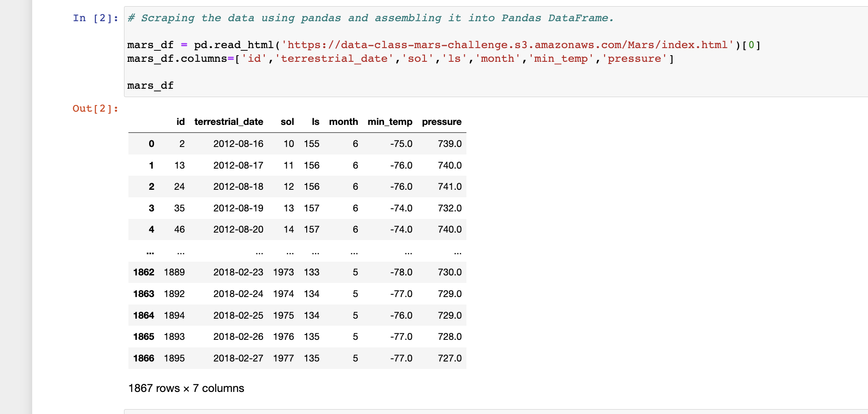Viewport: 868px width, 414px height.
Task: Click the Out[2] output prompt label
Action: (x=95, y=108)
